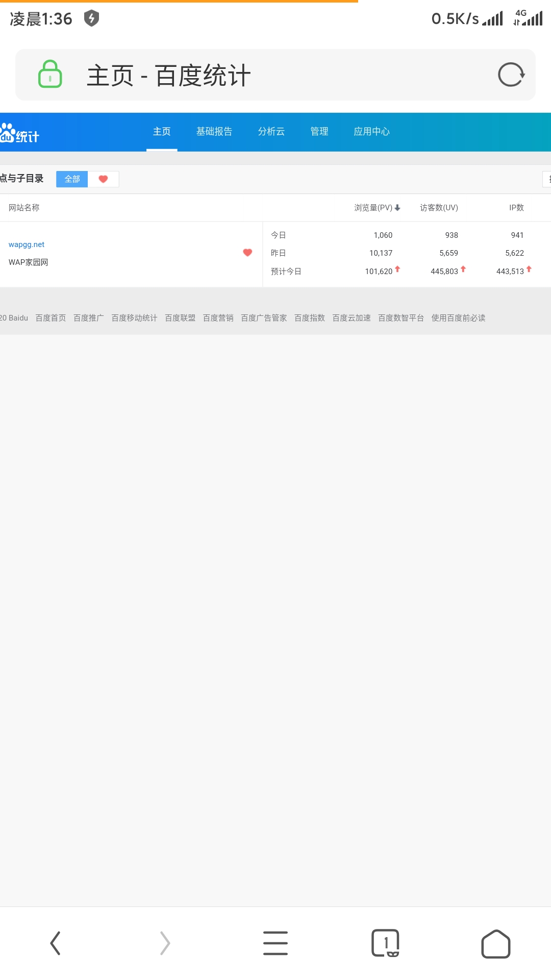Open 百度移动统计 footer link
The image size is (551, 980).
(135, 318)
